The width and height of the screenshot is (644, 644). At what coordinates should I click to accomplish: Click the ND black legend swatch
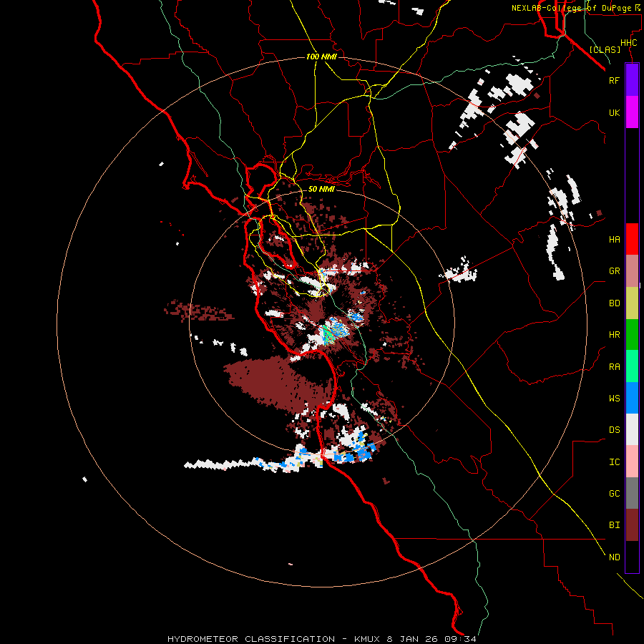pyautogui.click(x=632, y=557)
